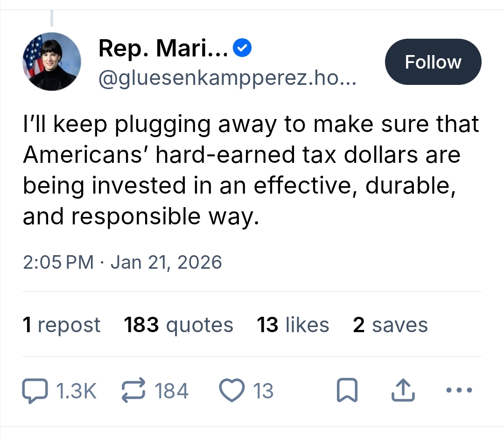Viewport: 504px width, 439px height.
Task: View the 1 repost list
Action: click(62, 325)
